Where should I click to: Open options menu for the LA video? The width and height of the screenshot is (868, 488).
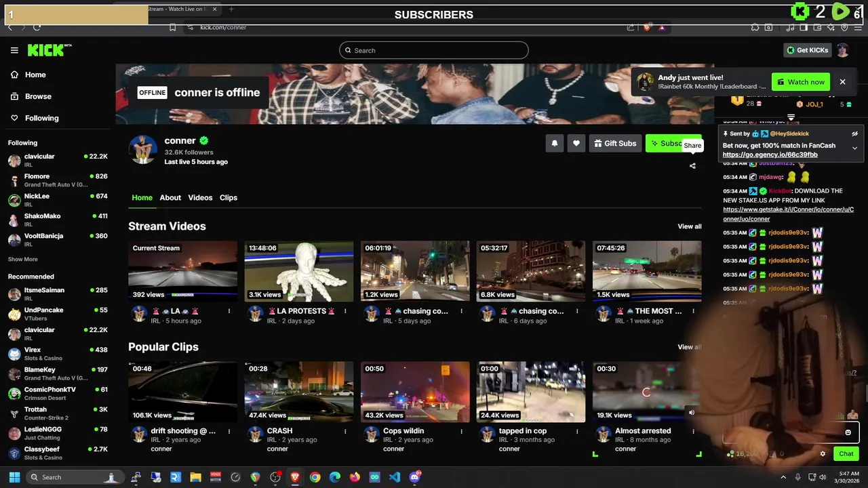229,311
